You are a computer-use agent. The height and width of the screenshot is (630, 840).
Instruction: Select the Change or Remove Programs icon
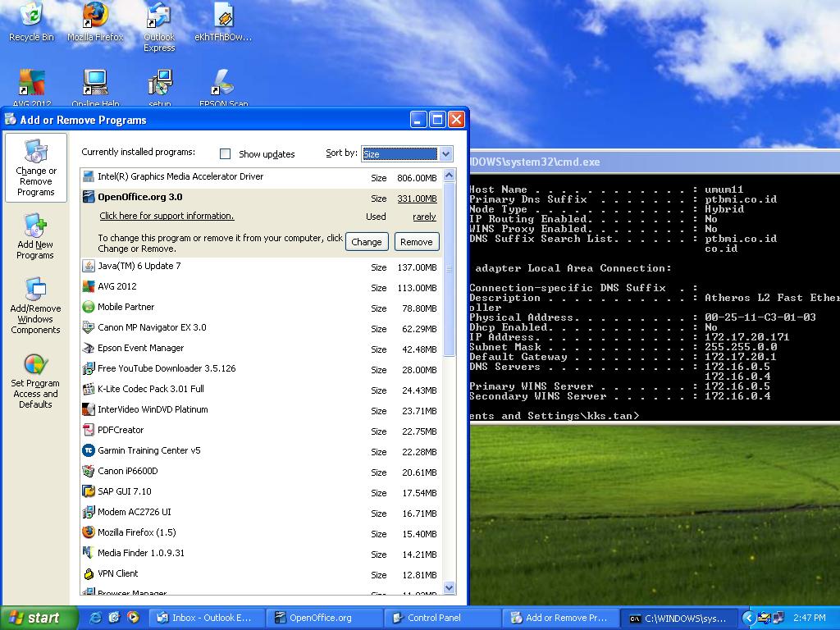[x=35, y=168]
